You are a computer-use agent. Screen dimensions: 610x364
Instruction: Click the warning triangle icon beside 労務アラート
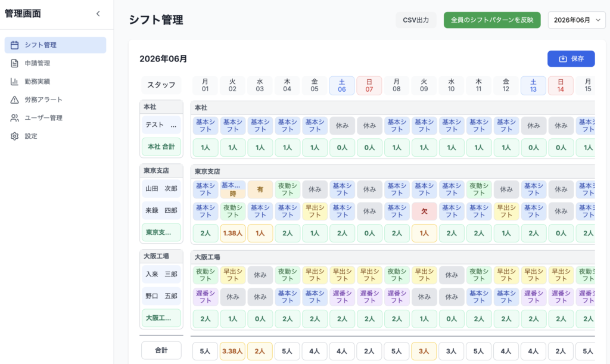(14, 100)
